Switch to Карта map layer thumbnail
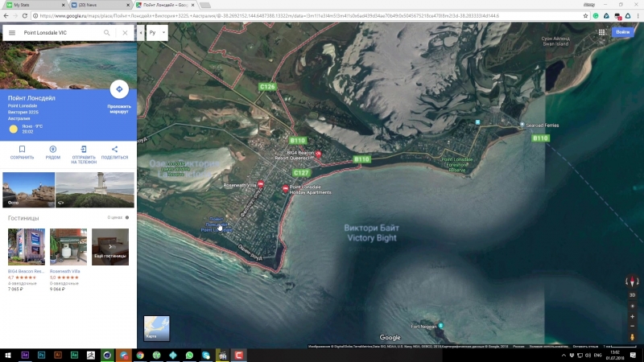 click(x=156, y=328)
